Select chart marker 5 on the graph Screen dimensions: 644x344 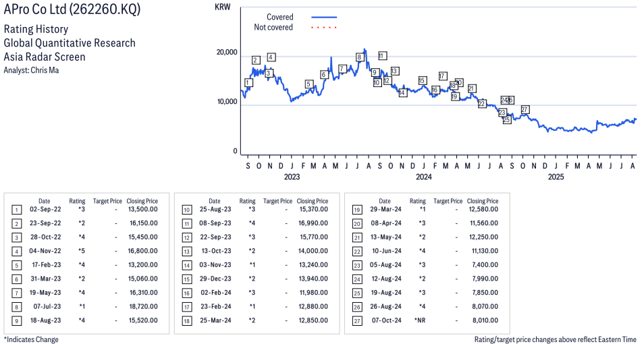point(309,84)
